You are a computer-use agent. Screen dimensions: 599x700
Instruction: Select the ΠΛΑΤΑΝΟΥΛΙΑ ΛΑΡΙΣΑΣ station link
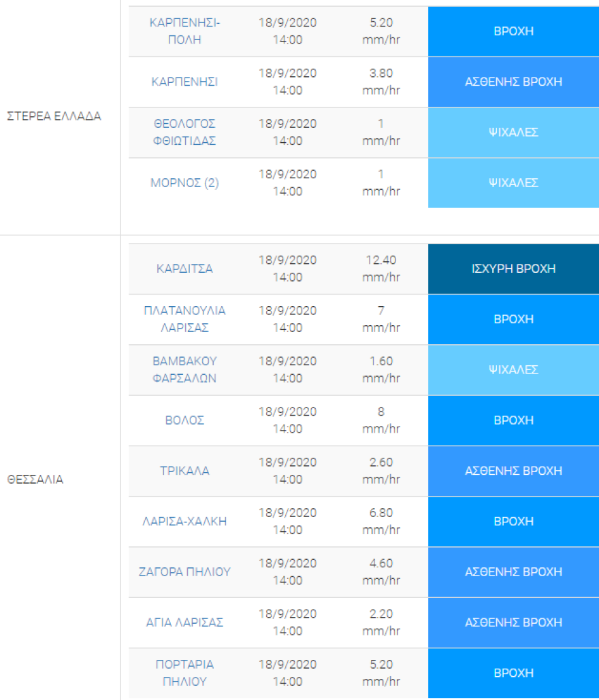point(184,319)
